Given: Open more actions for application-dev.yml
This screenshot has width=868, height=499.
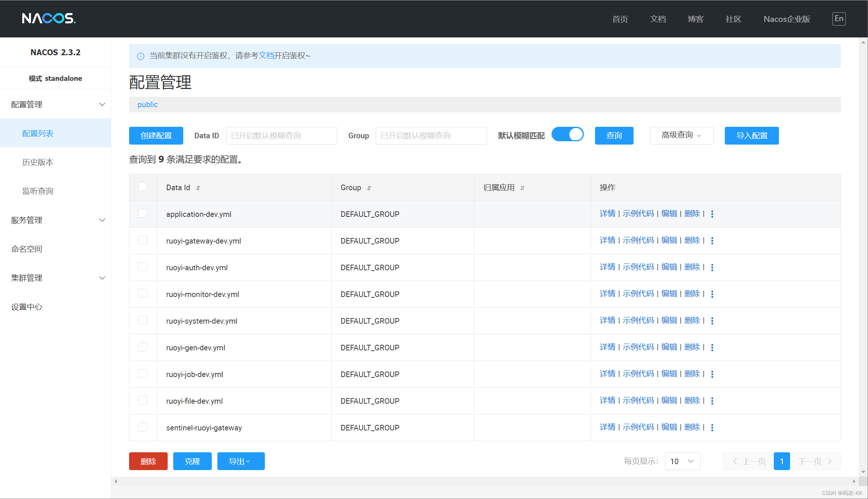Looking at the screenshot, I should pos(712,214).
